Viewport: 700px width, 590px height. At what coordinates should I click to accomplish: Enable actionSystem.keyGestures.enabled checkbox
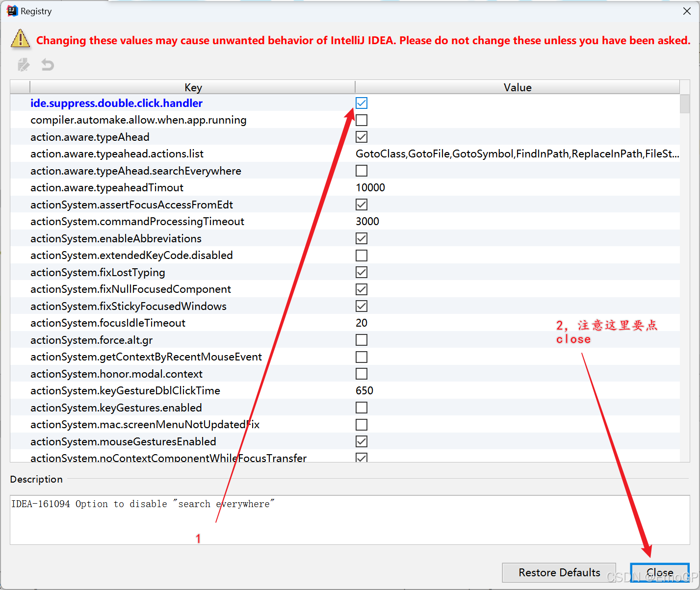coord(362,408)
